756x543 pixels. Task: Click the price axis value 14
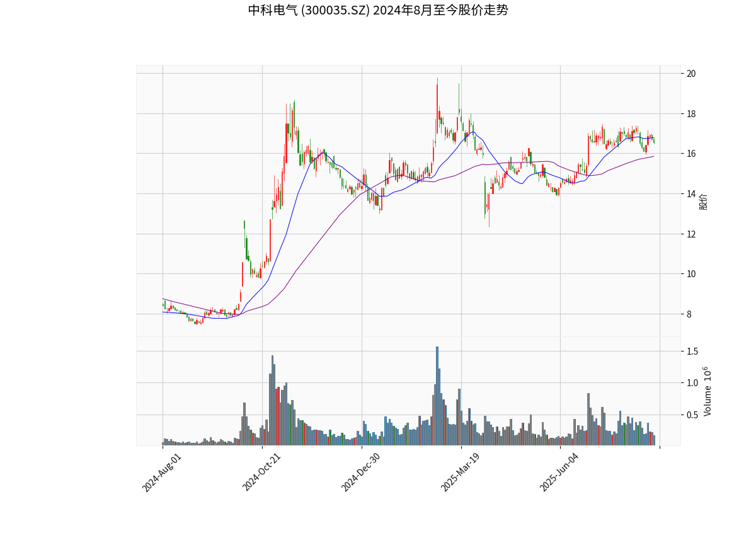coord(691,194)
